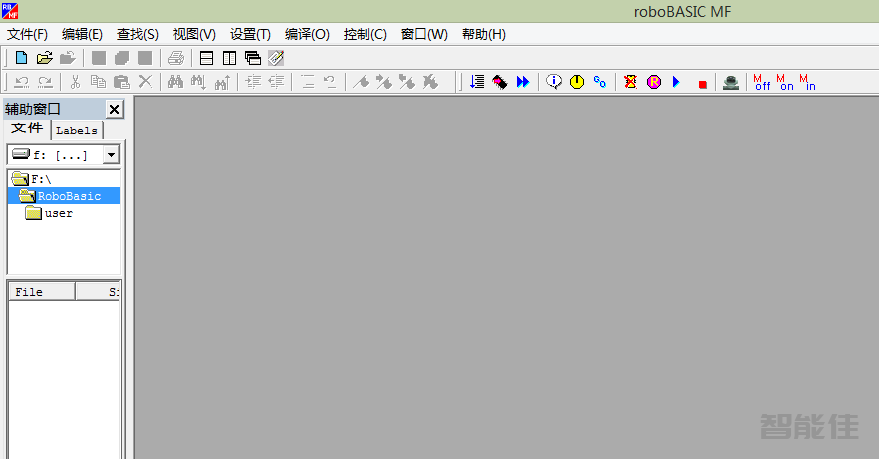Screen dimensions: 879x459
Task: Click the File column header
Action: point(40,292)
